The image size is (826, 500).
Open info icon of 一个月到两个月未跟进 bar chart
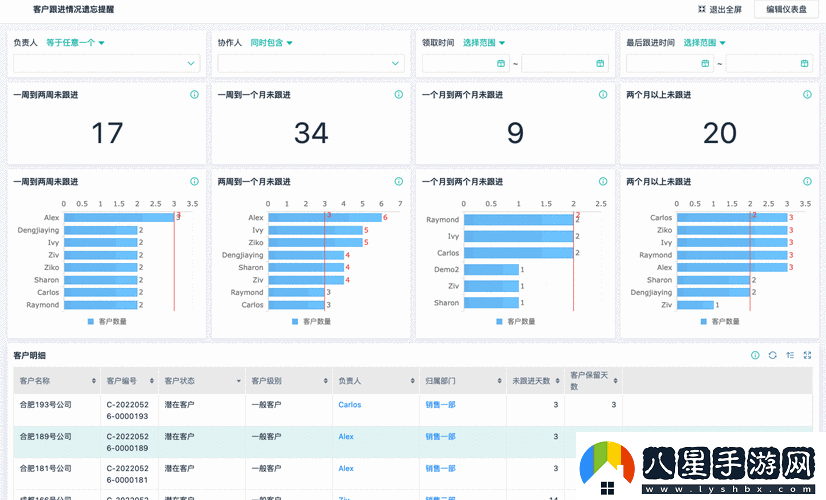click(x=603, y=181)
